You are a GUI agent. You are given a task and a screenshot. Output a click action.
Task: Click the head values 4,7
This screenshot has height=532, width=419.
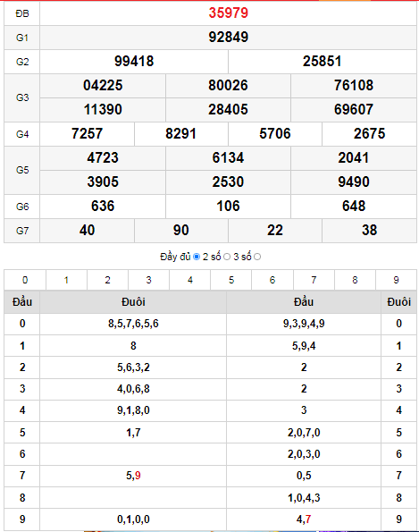point(304,519)
